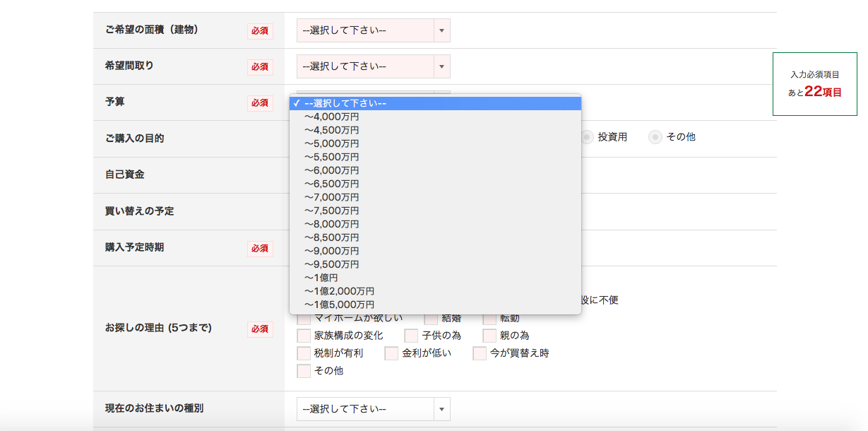Select the 〜8,500万円 budget option

(x=332, y=237)
